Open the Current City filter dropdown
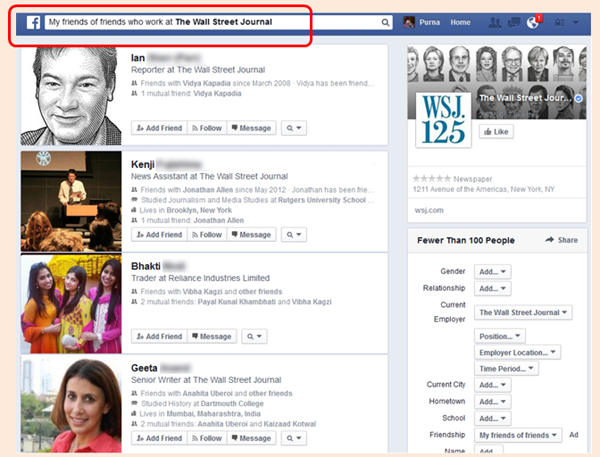The height and width of the screenshot is (457, 600). 492,385
